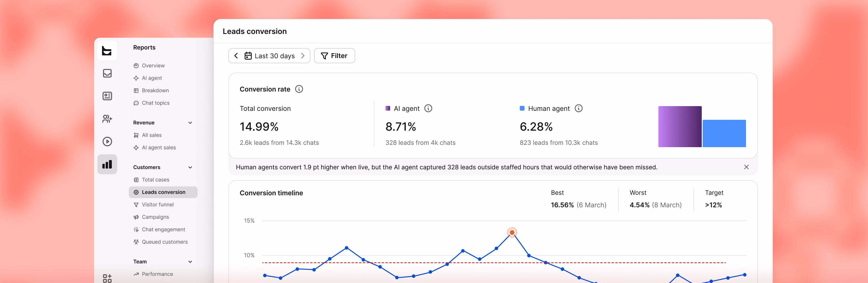Click the AI agent info icon
This screenshot has height=283, width=868.
(428, 108)
